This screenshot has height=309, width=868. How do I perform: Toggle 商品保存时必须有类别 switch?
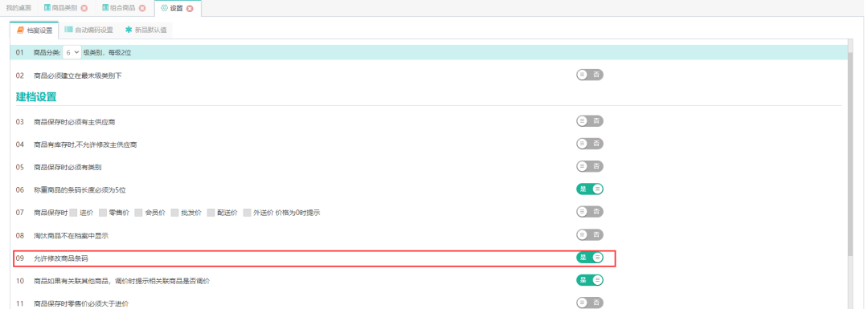coord(590,166)
